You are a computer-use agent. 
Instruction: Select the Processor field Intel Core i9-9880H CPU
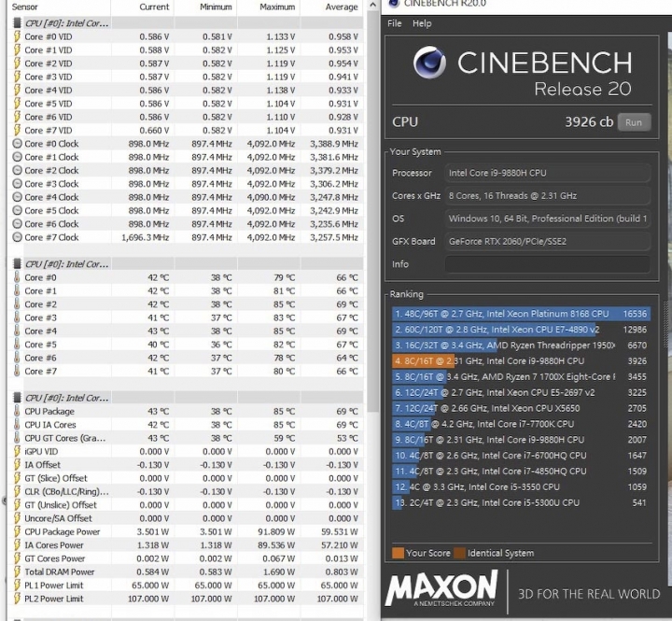(x=547, y=173)
